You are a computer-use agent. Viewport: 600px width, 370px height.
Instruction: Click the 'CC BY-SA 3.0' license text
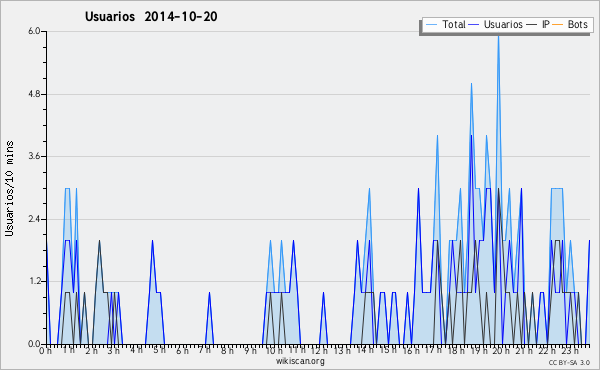[569, 362]
